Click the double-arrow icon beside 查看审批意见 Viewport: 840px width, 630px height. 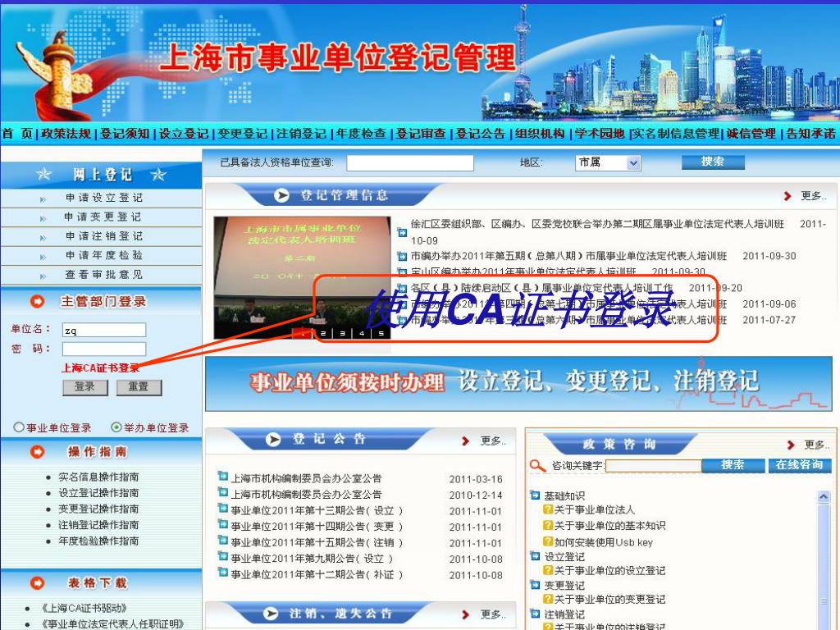click(43, 276)
